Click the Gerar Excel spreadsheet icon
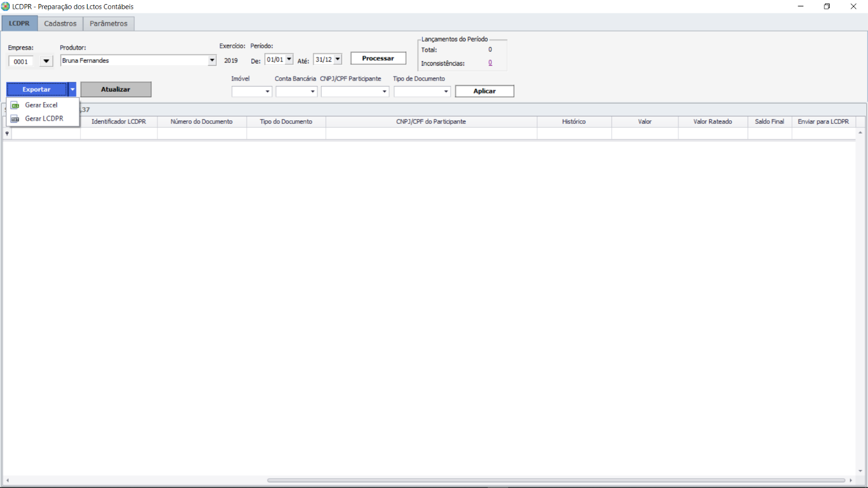868x488 pixels. (15, 105)
